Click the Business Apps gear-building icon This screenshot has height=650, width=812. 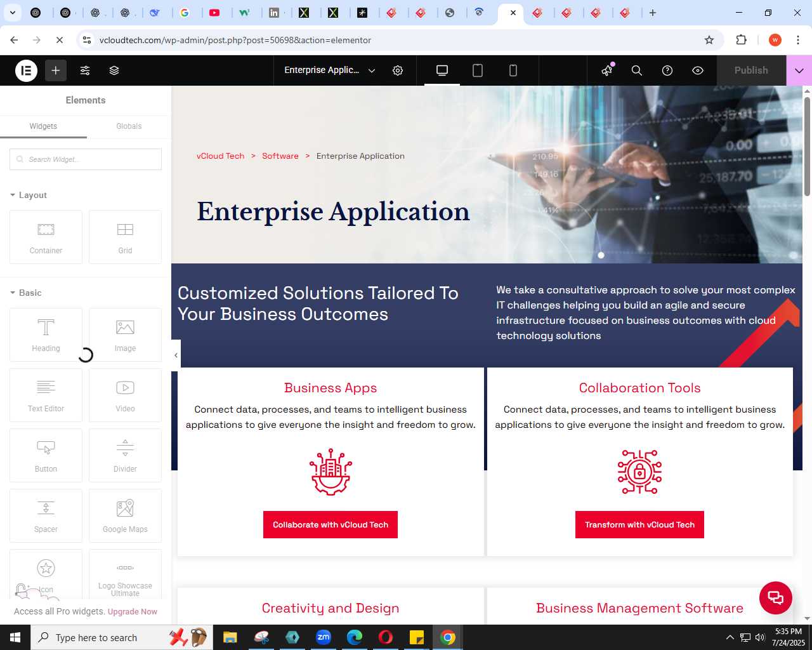(331, 472)
